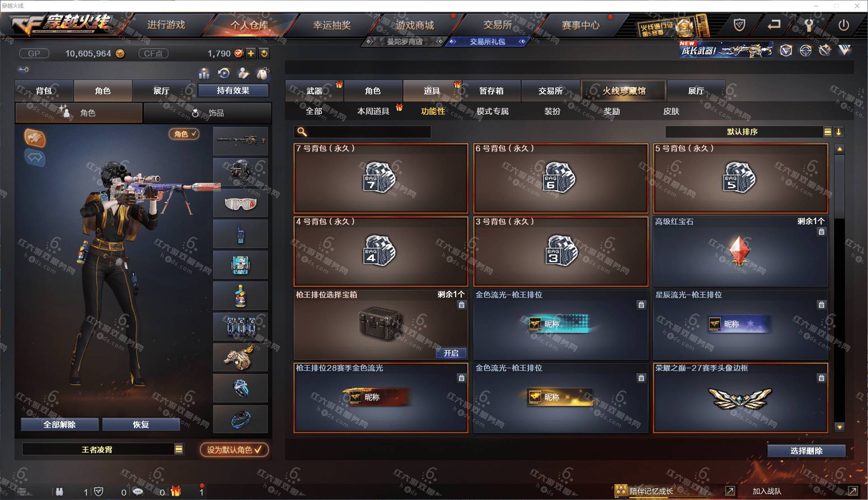Click the item list scrollbar down arrow
Viewport: 868px width, 500px height.
(x=840, y=427)
